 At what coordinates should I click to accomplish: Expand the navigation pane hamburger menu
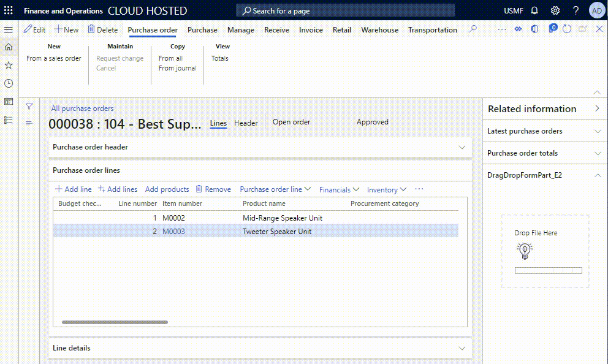point(8,30)
